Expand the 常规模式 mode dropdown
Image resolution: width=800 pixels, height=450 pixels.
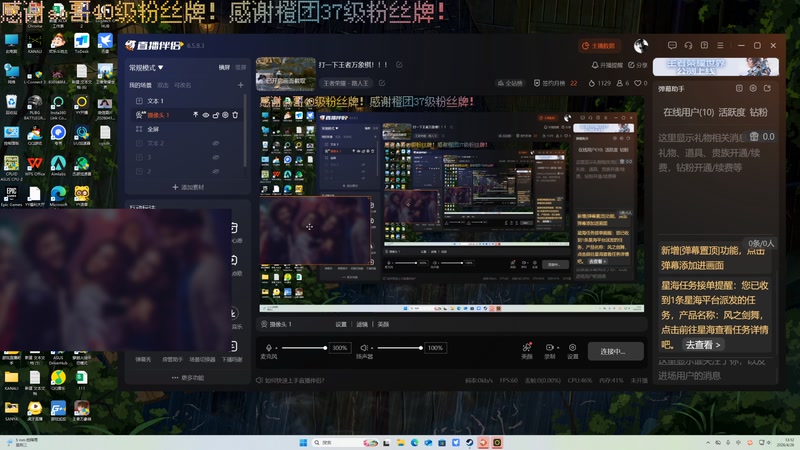tap(146, 67)
